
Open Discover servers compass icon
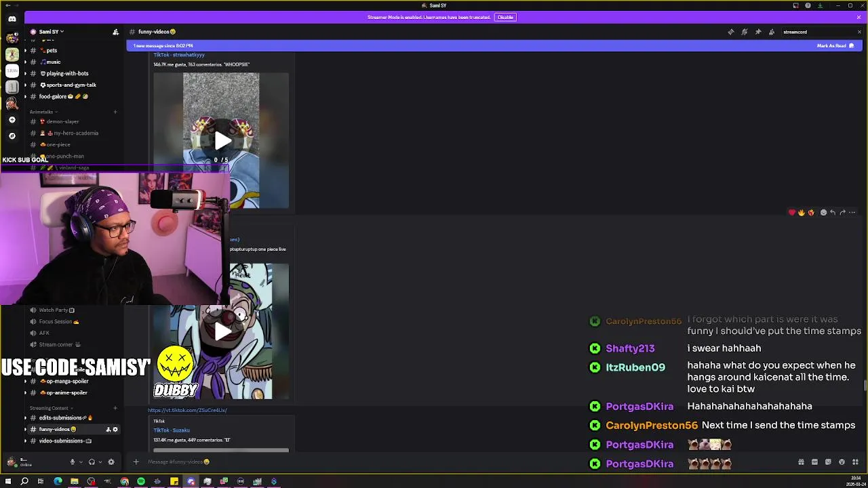(x=12, y=136)
